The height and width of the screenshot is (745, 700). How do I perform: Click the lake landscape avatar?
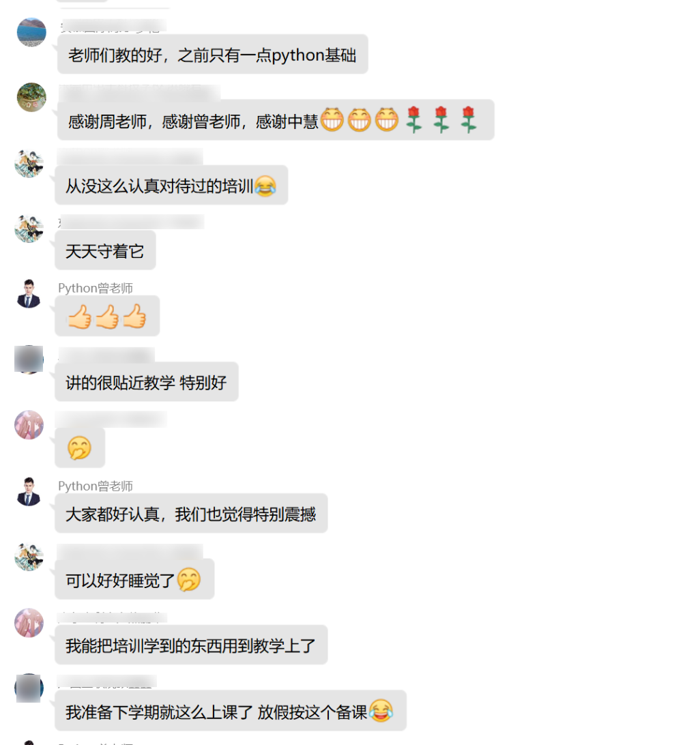31,32
